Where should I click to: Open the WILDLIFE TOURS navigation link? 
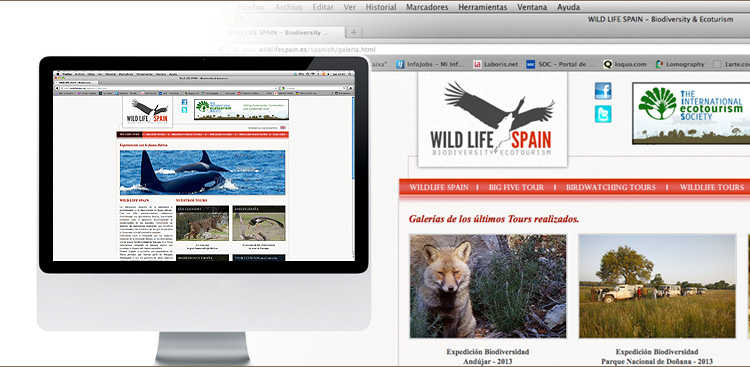pos(712,187)
